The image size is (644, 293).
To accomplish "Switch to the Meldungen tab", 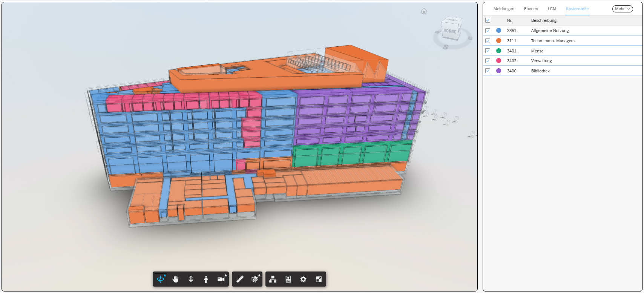I will pyautogui.click(x=503, y=9).
